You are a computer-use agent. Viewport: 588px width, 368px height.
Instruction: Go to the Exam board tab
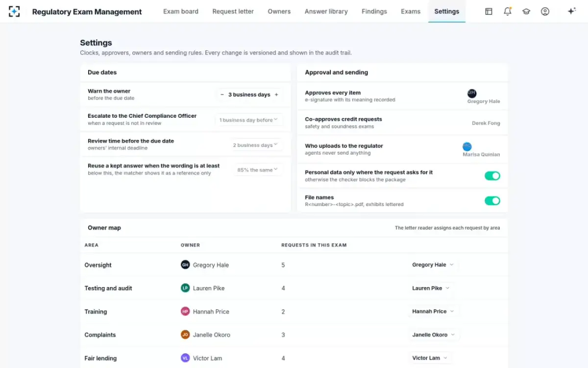pos(181,11)
